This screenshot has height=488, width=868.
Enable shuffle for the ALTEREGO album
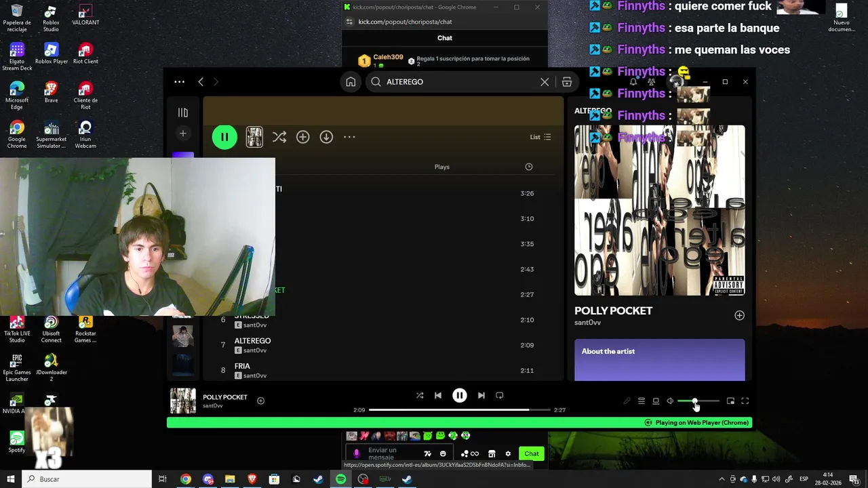[x=279, y=137]
